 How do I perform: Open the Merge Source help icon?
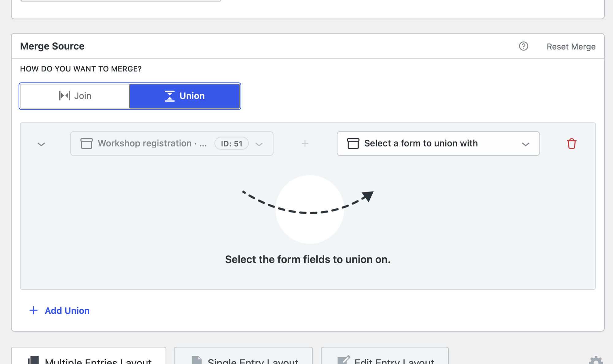tap(524, 46)
